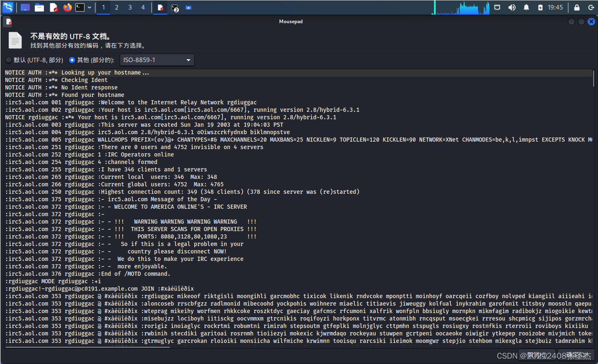This screenshot has height=364, width=598.
Task: Select the 默认 (UTF-8, 部分) radio option
Action: coord(34,60)
